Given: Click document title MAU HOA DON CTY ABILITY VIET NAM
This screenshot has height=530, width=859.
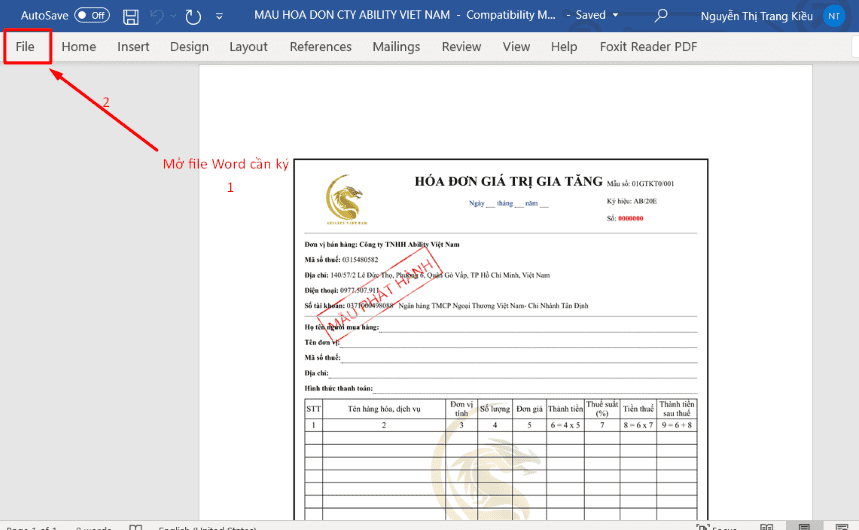Looking at the screenshot, I should 352,15.
